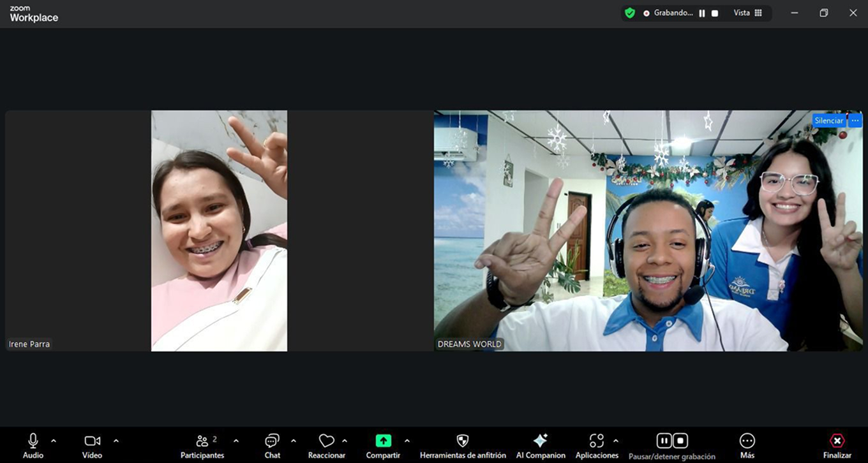Open the Vista layout menu
Screen dimensions: 868x463
pos(747,13)
